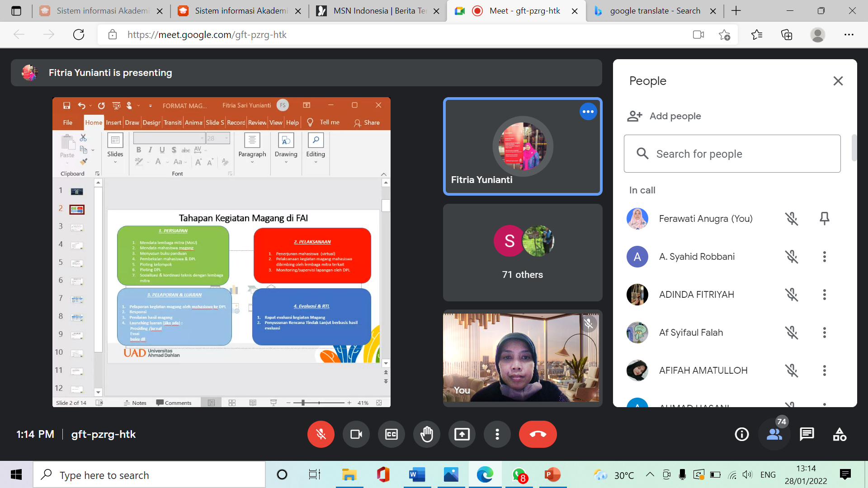
Task: Toggle the camera on or off
Action: coord(356,434)
